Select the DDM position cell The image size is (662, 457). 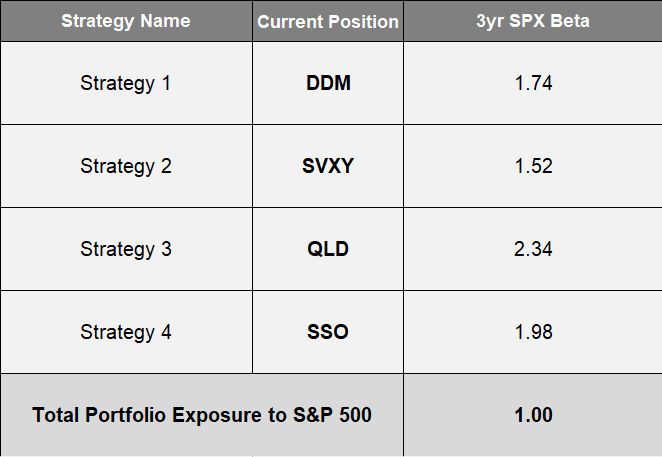(328, 83)
